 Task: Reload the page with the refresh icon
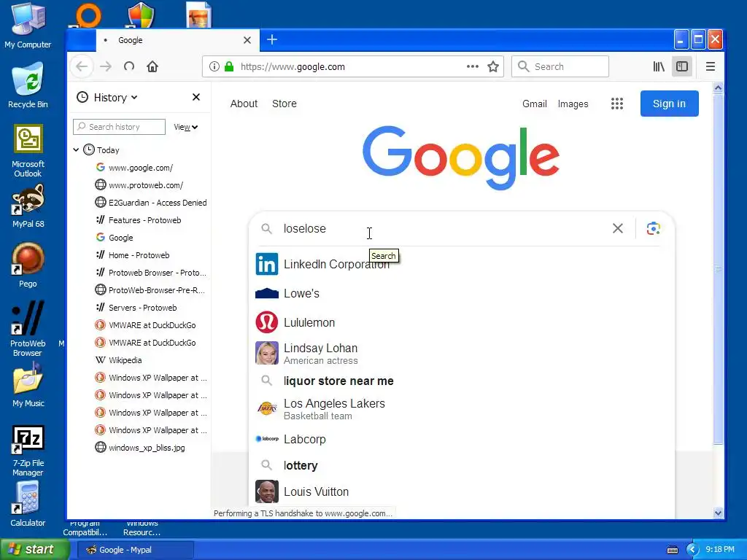(x=129, y=66)
